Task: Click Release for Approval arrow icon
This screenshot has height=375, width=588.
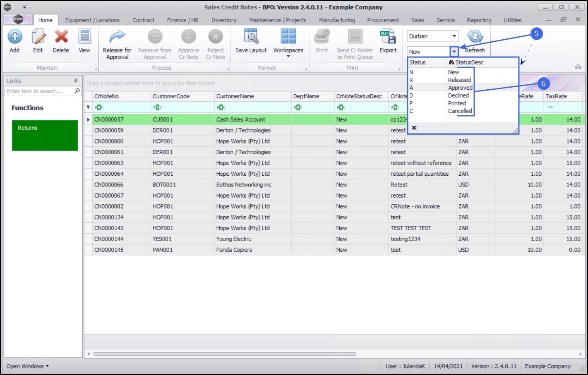Action: [117, 37]
